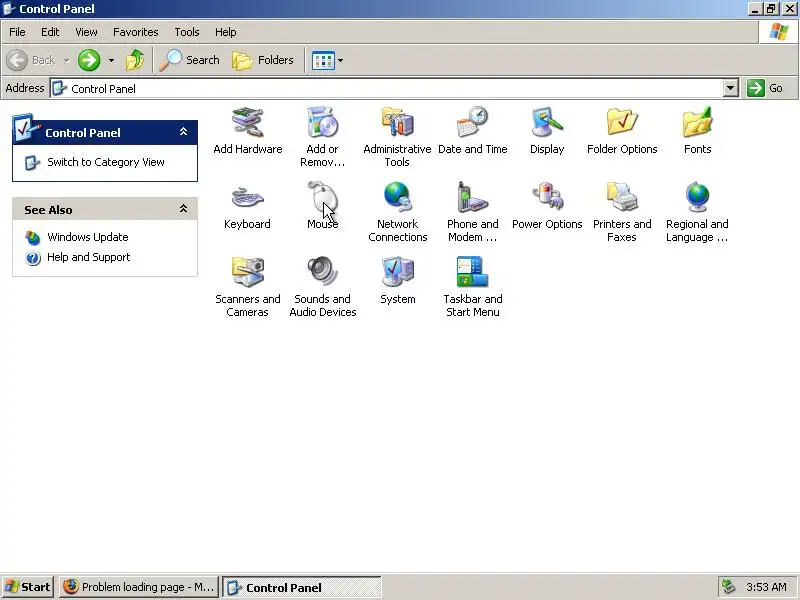Open the Views dropdown arrow
Image resolution: width=800 pixels, height=600 pixels.
(x=340, y=61)
